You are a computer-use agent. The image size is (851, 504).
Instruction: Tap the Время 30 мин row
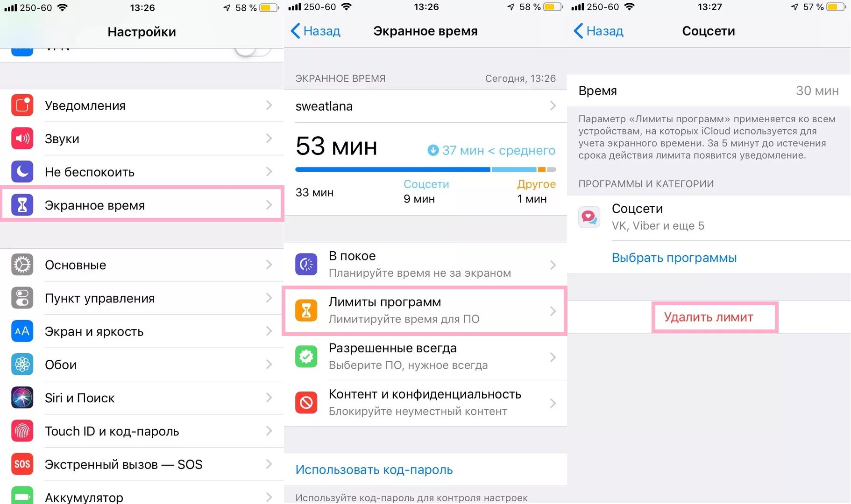709,91
